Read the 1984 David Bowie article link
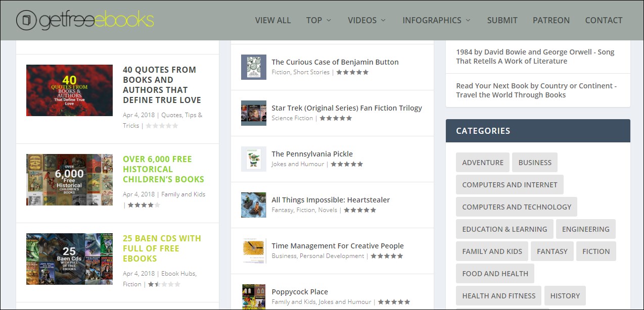Viewport: 644px width, 310px height. click(534, 57)
